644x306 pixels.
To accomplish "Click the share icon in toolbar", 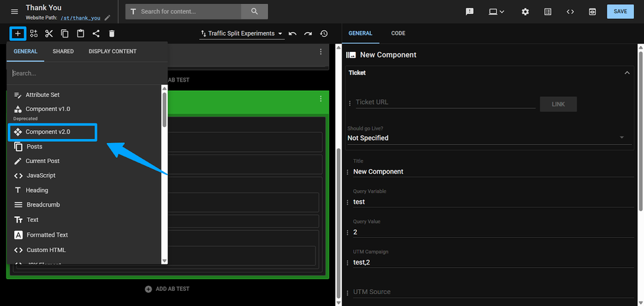I will [96, 34].
